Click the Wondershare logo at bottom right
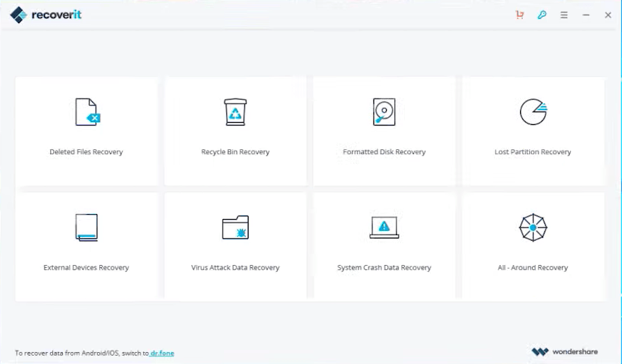The image size is (622, 364). point(565,352)
